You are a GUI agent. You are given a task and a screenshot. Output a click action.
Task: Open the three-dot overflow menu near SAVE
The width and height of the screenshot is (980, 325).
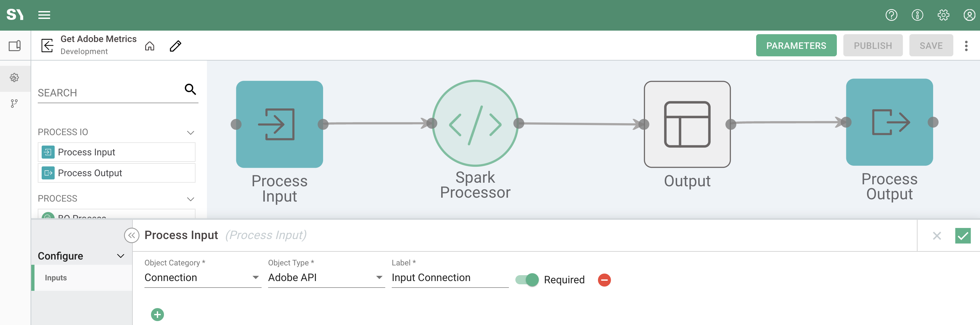pos(966,45)
